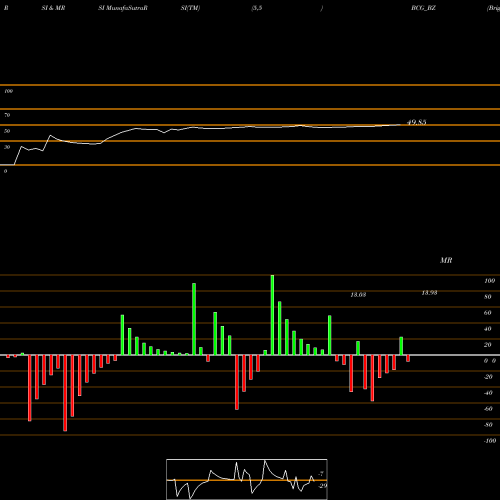Click the 18.98 value in MR chart

(429, 293)
